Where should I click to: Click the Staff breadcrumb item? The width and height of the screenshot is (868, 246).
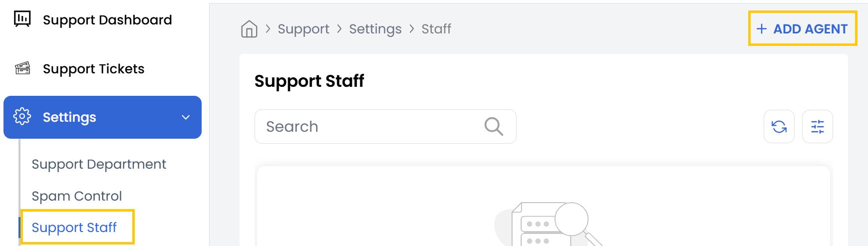[436, 29]
